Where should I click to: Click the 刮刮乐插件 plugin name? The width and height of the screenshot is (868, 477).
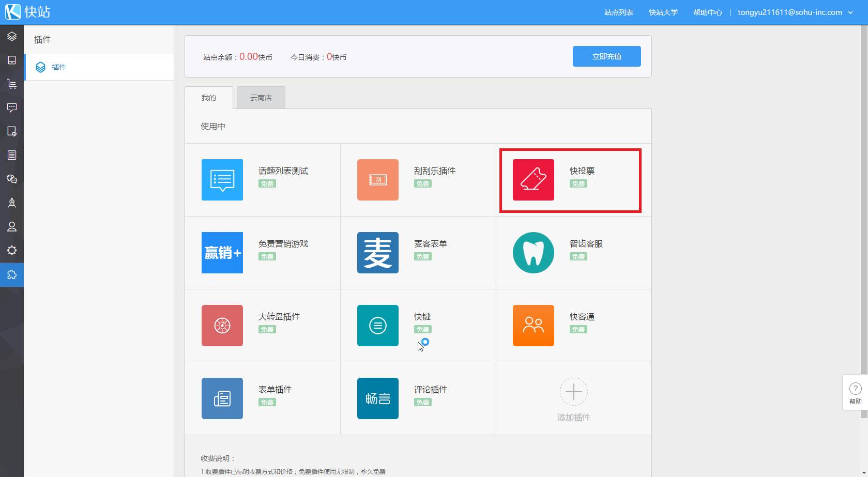click(435, 171)
